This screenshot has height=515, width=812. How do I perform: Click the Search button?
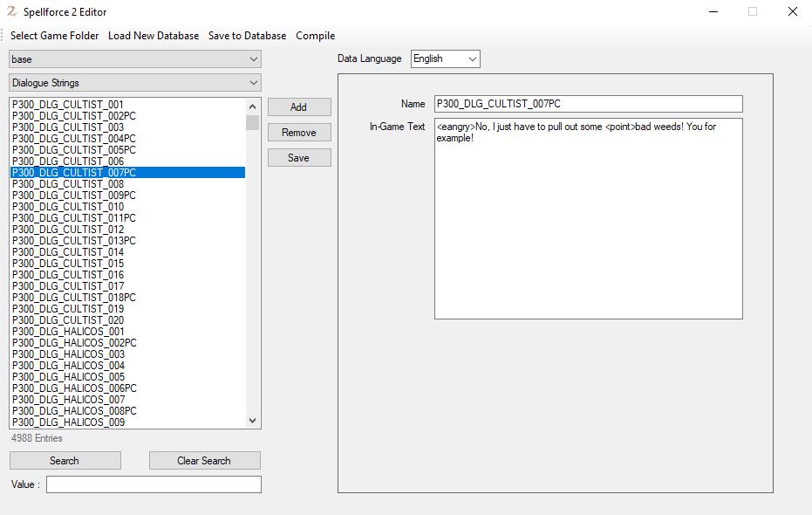[65, 461]
